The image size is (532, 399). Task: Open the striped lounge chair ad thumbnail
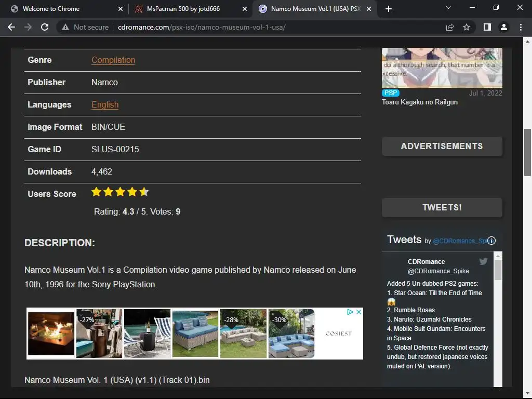coord(147,334)
